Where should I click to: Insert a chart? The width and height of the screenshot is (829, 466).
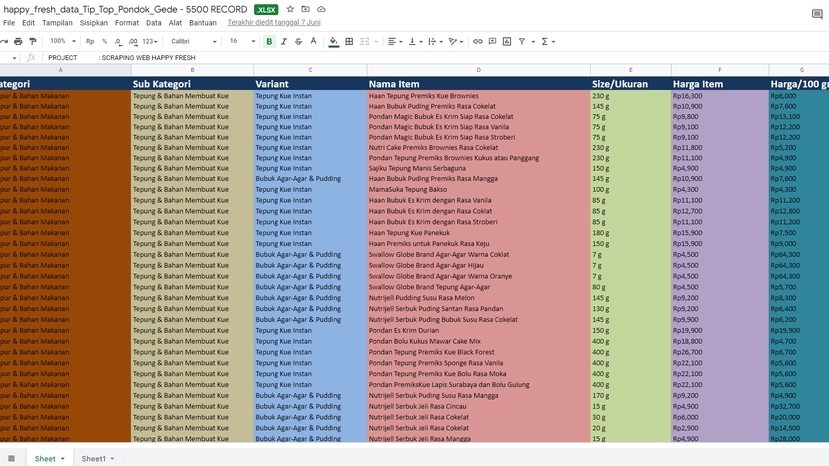click(x=507, y=41)
